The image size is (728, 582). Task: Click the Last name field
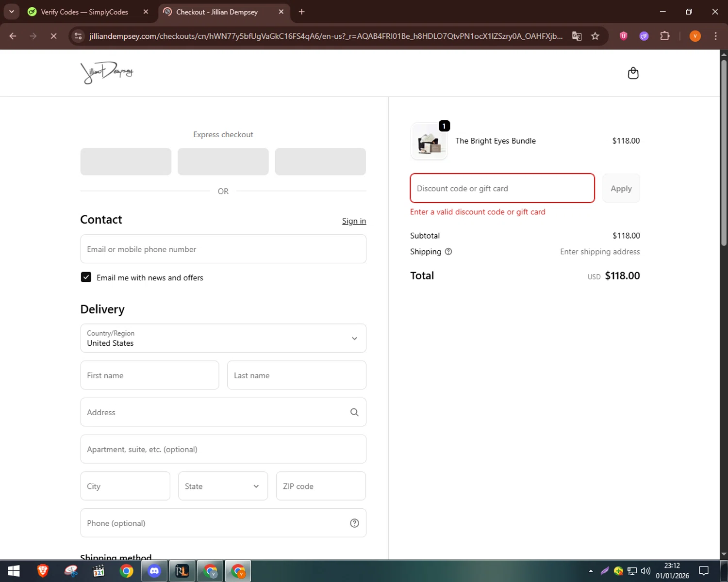[x=297, y=375]
